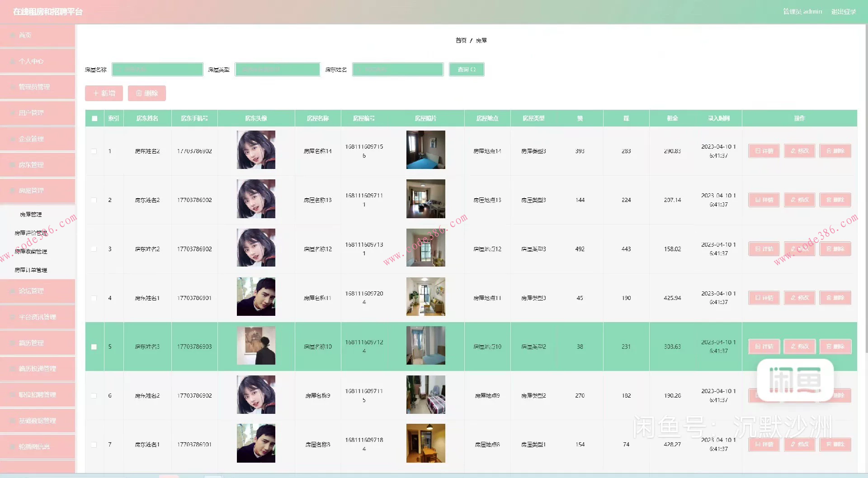Click the 房屋名称 search input field

point(157,70)
